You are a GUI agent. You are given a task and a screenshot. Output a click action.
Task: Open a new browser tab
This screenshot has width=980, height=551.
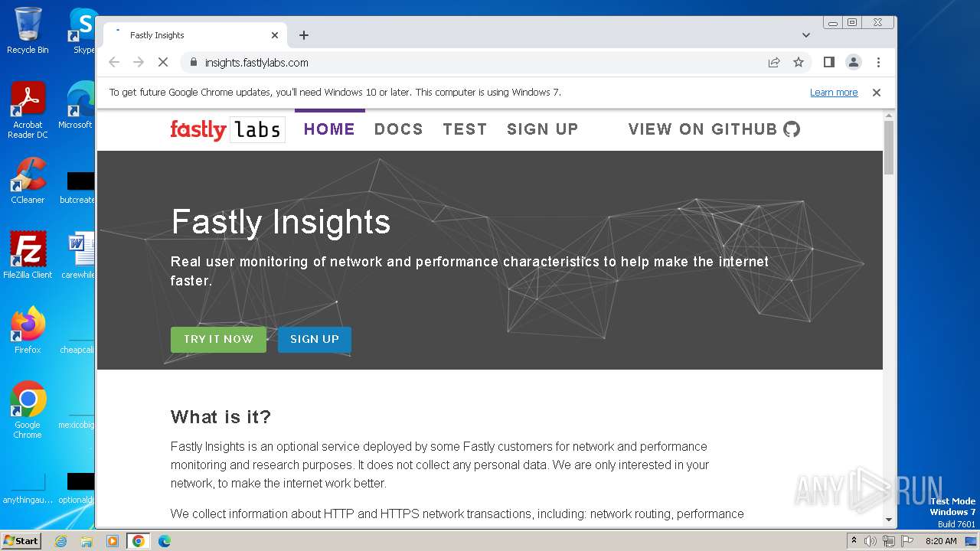coord(304,35)
